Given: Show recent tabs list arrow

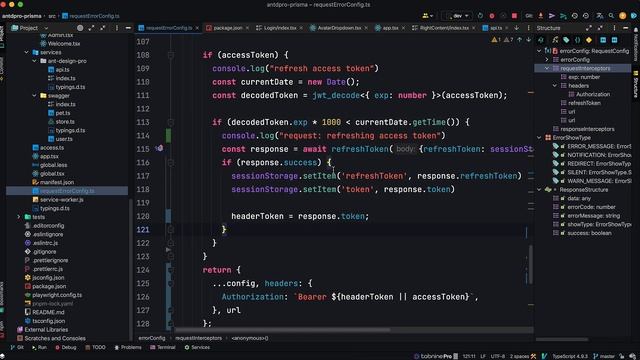Looking at the screenshot, I should [x=517, y=28].
